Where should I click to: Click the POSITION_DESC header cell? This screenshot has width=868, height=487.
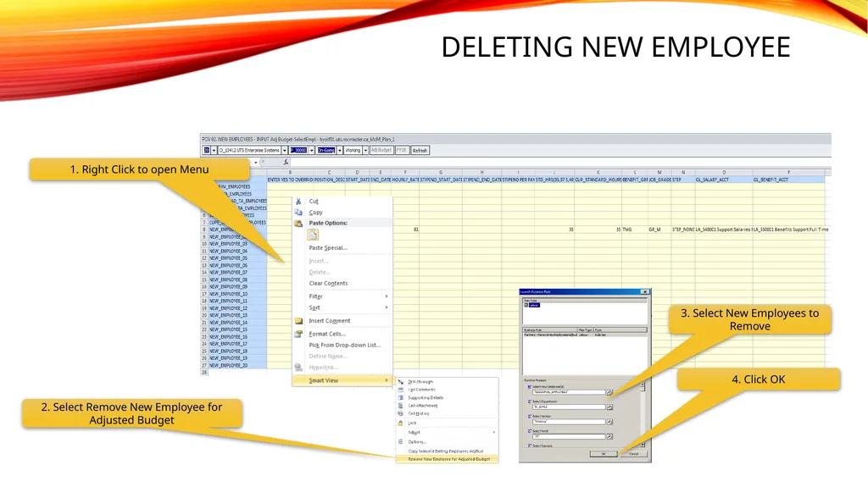pyautogui.click(x=330, y=180)
